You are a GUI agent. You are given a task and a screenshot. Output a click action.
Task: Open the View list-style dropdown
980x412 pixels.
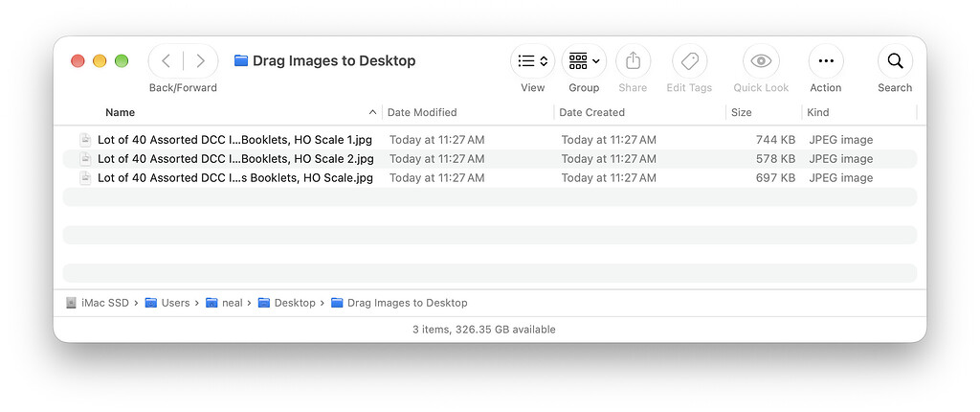pos(532,60)
